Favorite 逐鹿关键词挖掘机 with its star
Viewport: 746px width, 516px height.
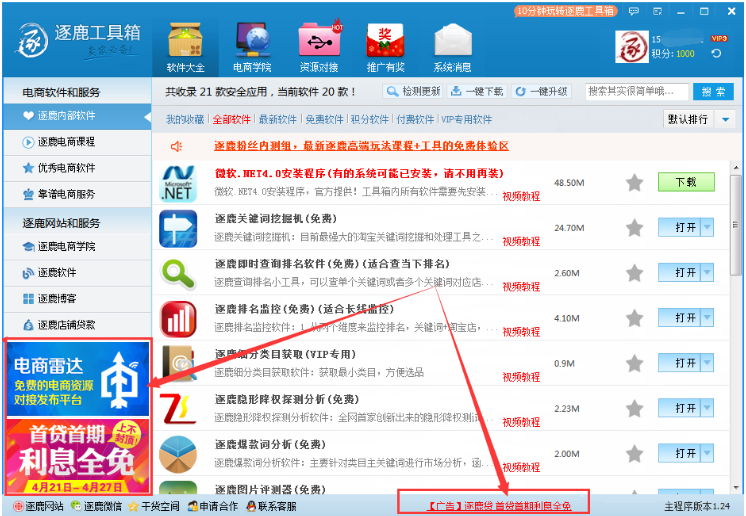(x=634, y=228)
